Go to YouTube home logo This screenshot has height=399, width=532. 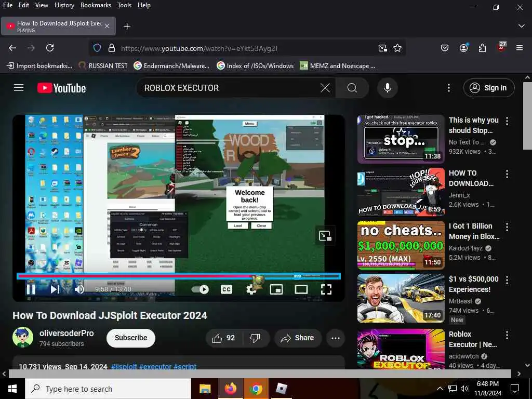(x=61, y=88)
